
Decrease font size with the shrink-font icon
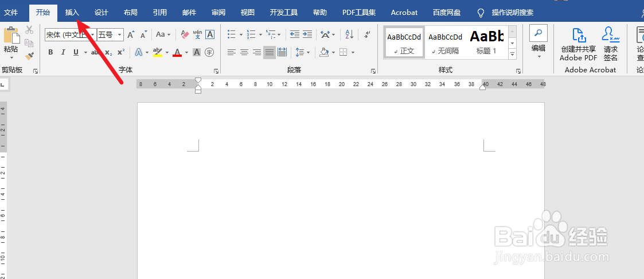143,34
